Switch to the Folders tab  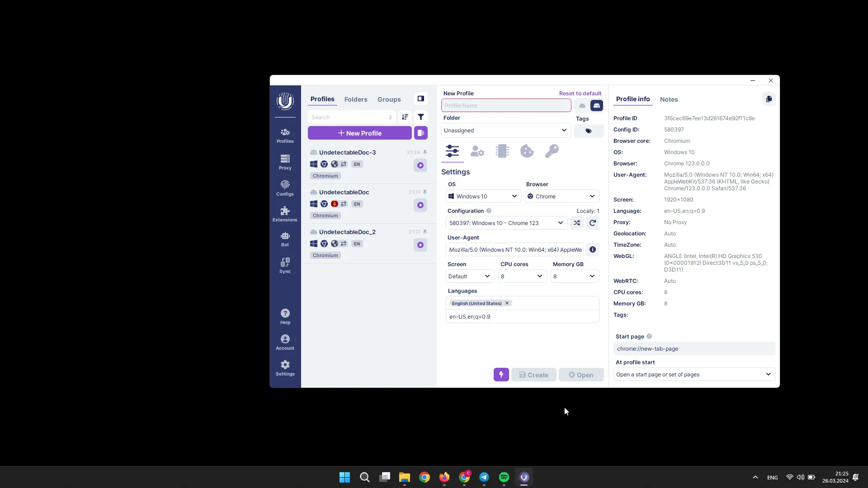pos(356,99)
